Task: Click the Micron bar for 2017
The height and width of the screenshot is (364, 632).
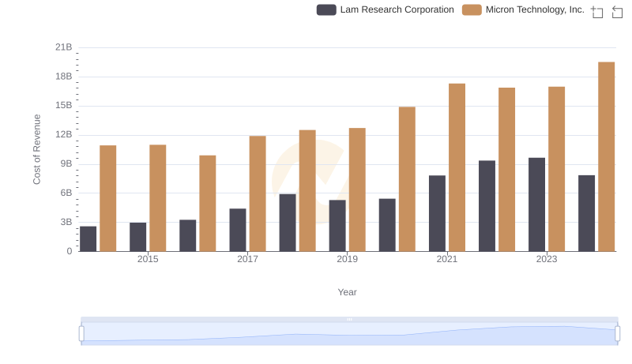Action: tap(258, 193)
